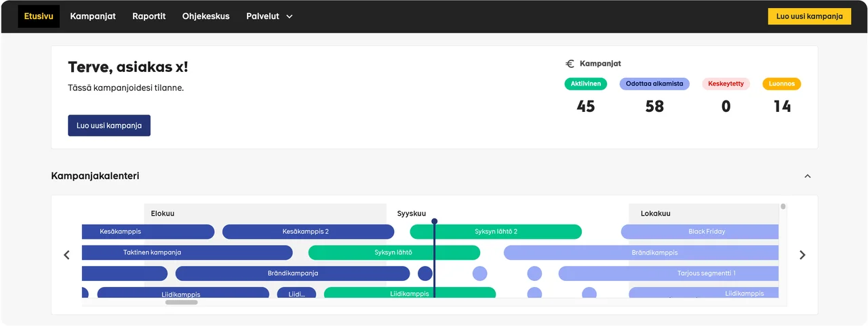Click blue Luo uusi kampanja button
The height and width of the screenshot is (327, 868).
click(x=109, y=126)
